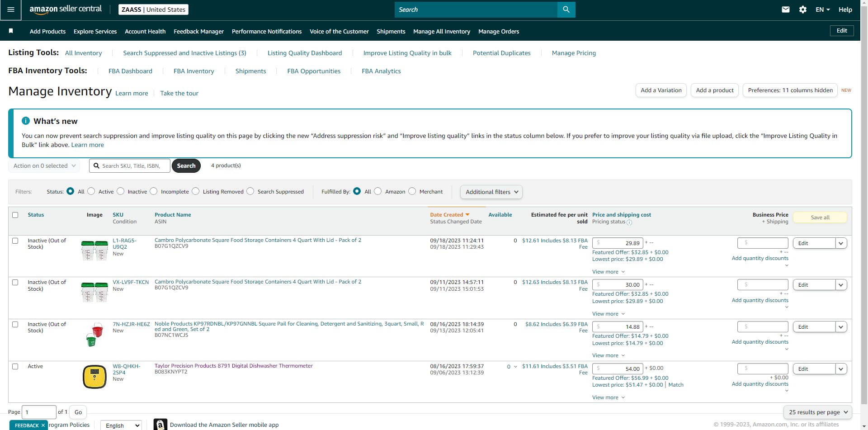This screenshot has width=868, height=430.
Task: Close the Feedback tab with X
Action: [43, 425]
